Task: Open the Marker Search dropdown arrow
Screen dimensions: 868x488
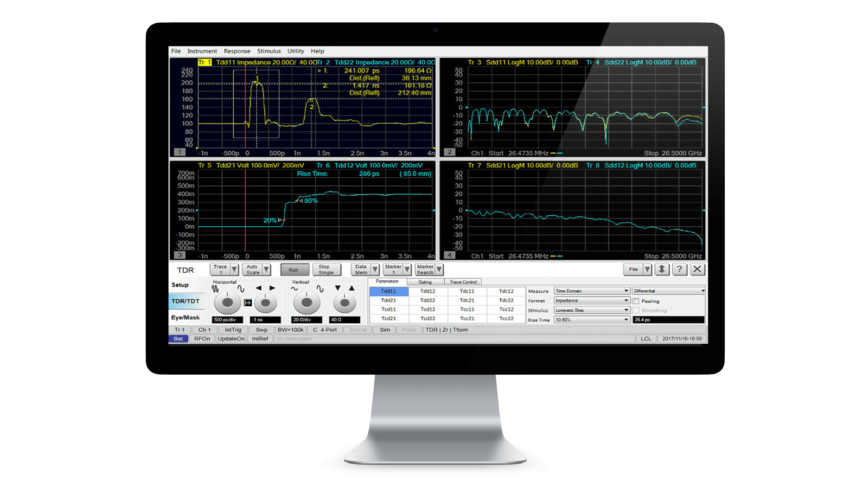Action: (x=439, y=269)
